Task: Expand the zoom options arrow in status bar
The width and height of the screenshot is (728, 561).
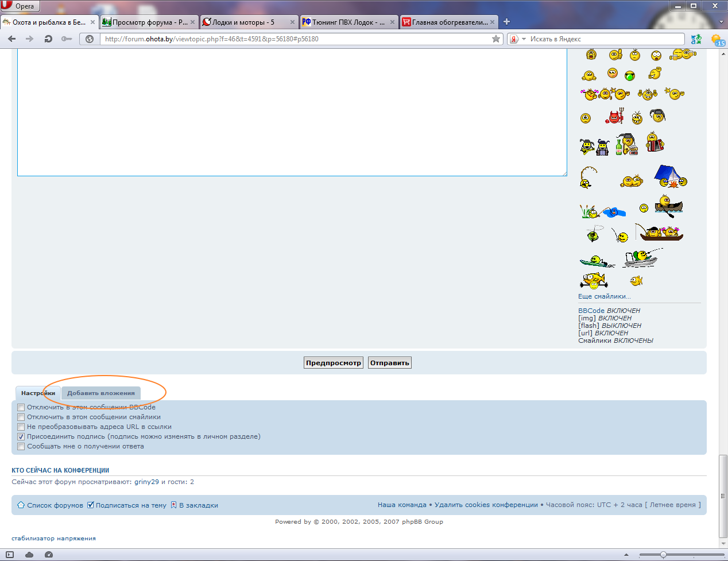Action: pos(626,555)
